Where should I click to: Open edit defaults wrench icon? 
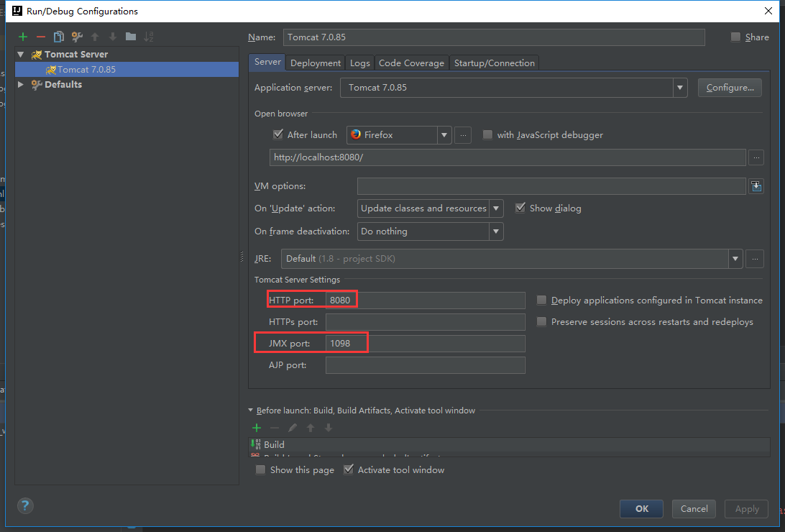(77, 37)
